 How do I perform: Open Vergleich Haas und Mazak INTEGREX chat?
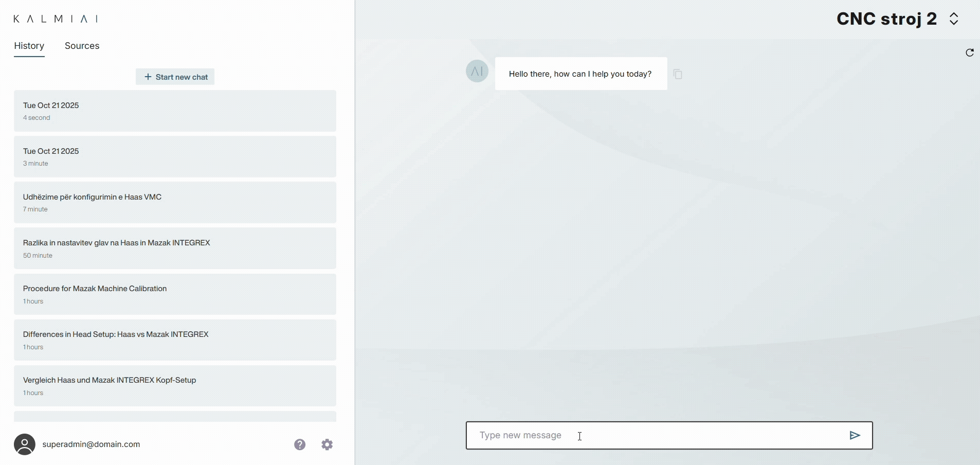[175, 385]
